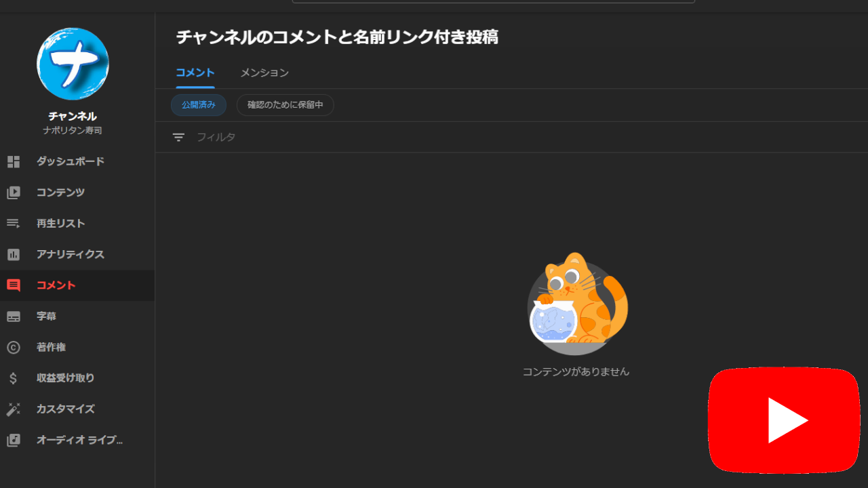Click the コンテンツがありません message

point(576,371)
